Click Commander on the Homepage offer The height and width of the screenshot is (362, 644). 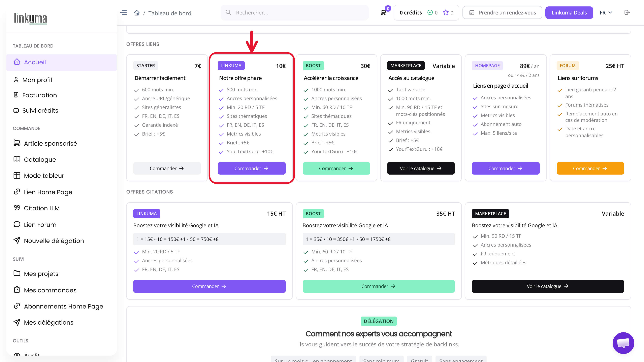pyautogui.click(x=506, y=168)
